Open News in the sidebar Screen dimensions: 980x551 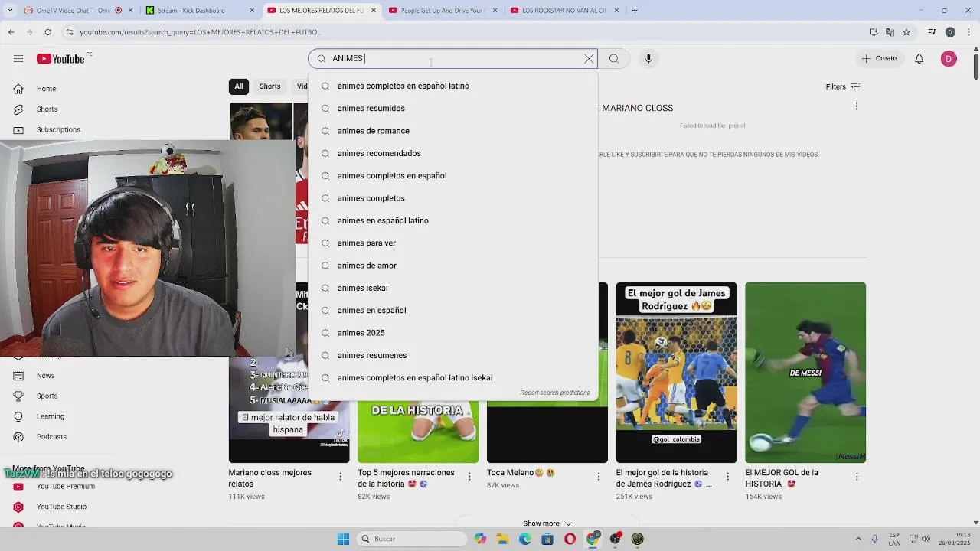(45, 376)
